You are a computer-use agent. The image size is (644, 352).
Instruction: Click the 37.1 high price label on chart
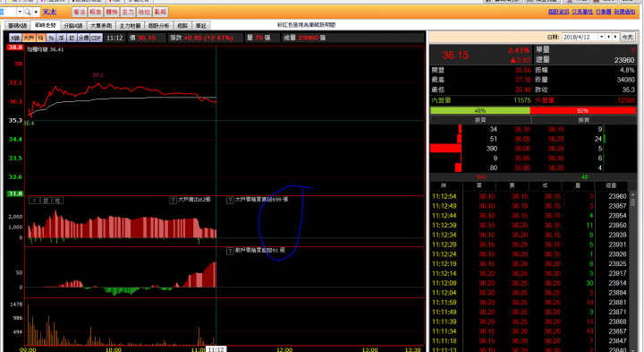click(x=97, y=75)
